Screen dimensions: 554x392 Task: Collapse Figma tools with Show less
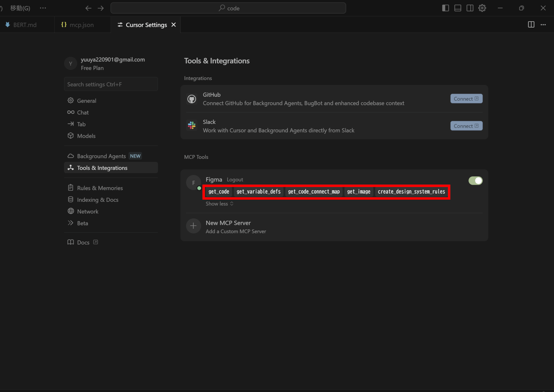(x=219, y=204)
